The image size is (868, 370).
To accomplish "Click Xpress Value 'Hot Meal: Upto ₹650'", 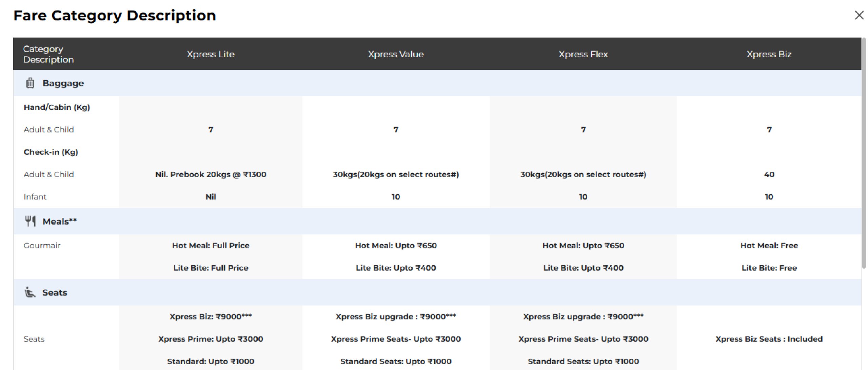I will (396, 246).
